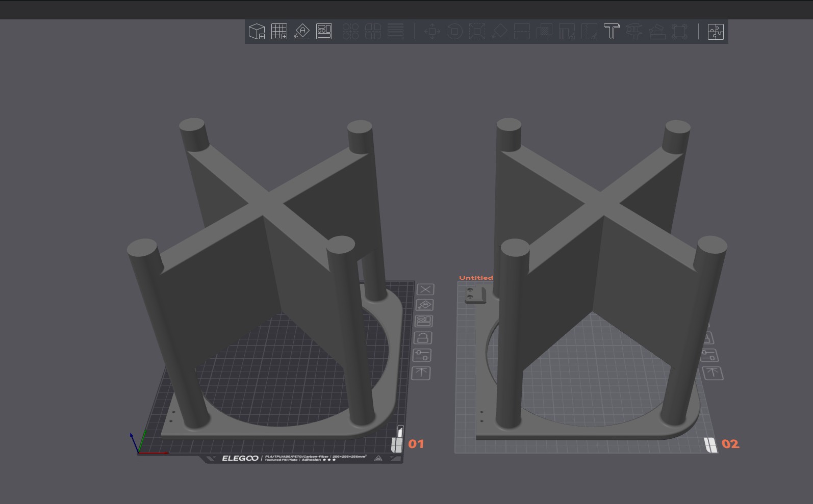813x504 pixels.
Task: Open plate 01 settings sliders icon
Action: click(x=422, y=355)
